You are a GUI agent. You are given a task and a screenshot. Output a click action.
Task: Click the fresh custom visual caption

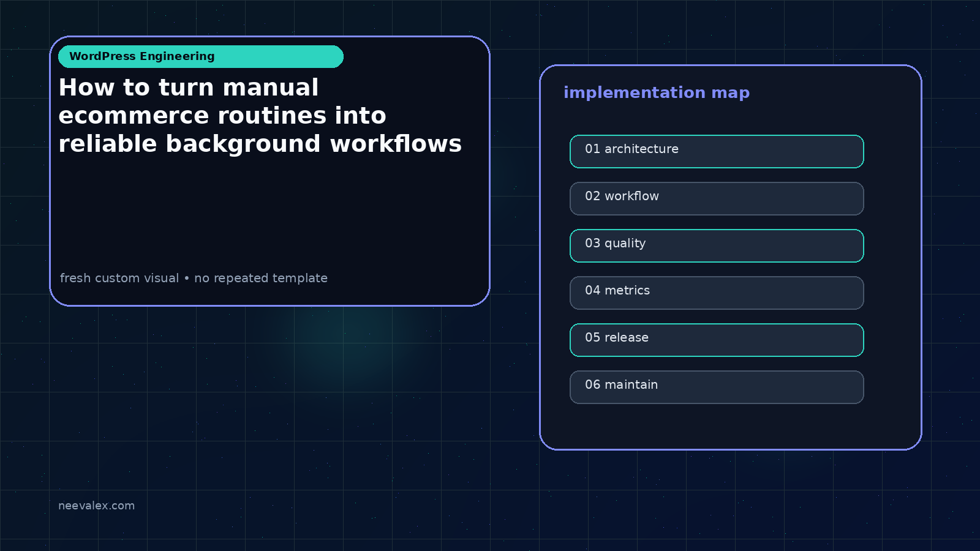click(x=194, y=278)
